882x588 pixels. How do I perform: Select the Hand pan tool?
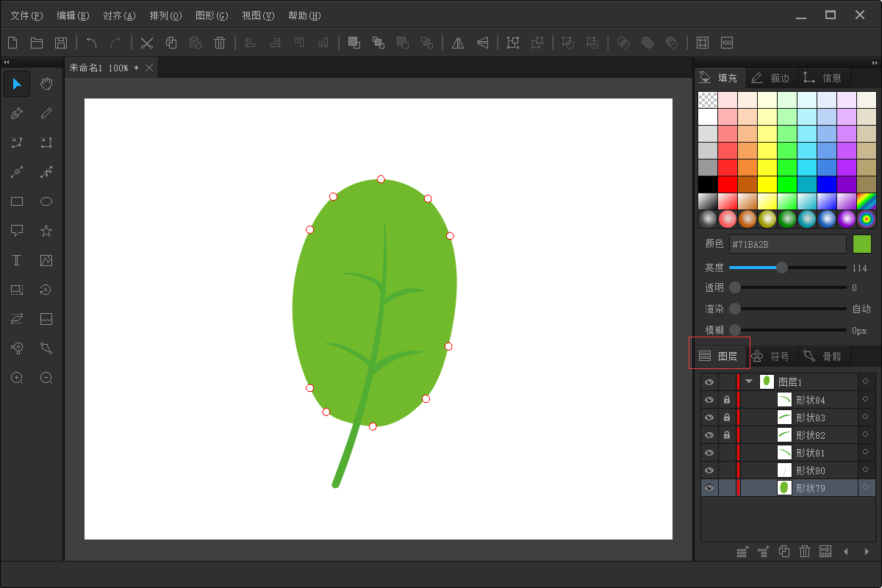click(46, 84)
